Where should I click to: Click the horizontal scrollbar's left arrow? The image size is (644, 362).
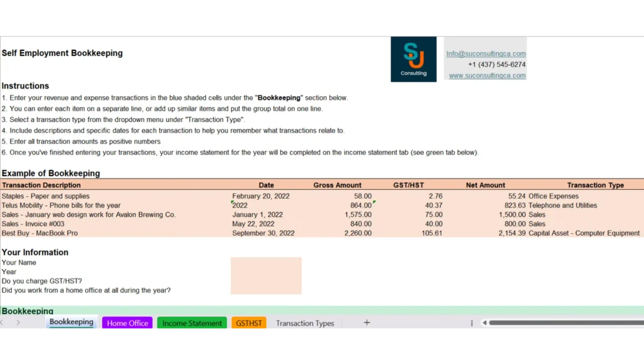[484, 322]
